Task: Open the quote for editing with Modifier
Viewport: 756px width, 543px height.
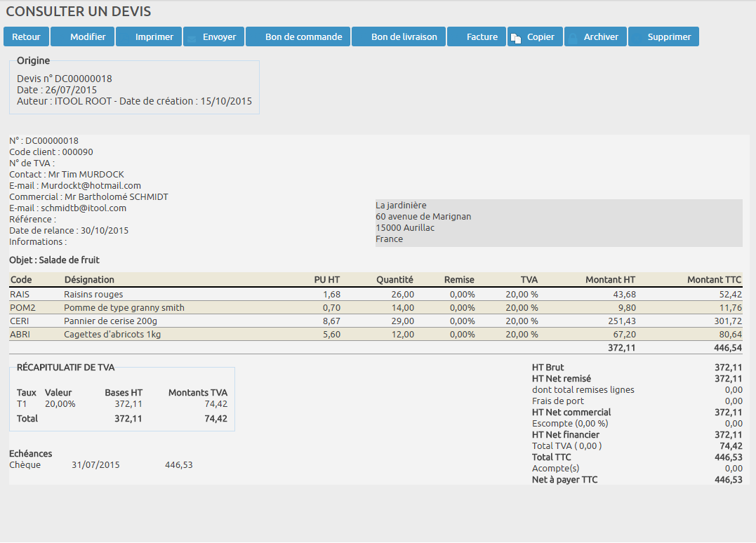Action: tap(82, 37)
